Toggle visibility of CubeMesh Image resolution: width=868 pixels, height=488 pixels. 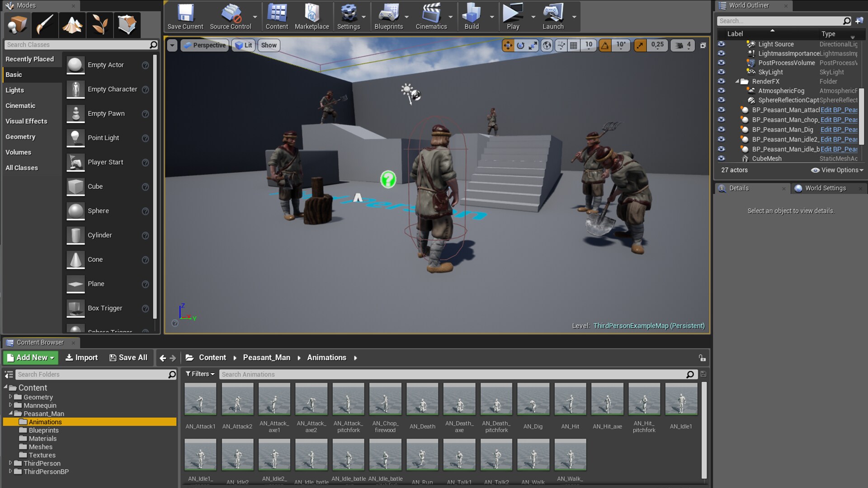coord(722,159)
